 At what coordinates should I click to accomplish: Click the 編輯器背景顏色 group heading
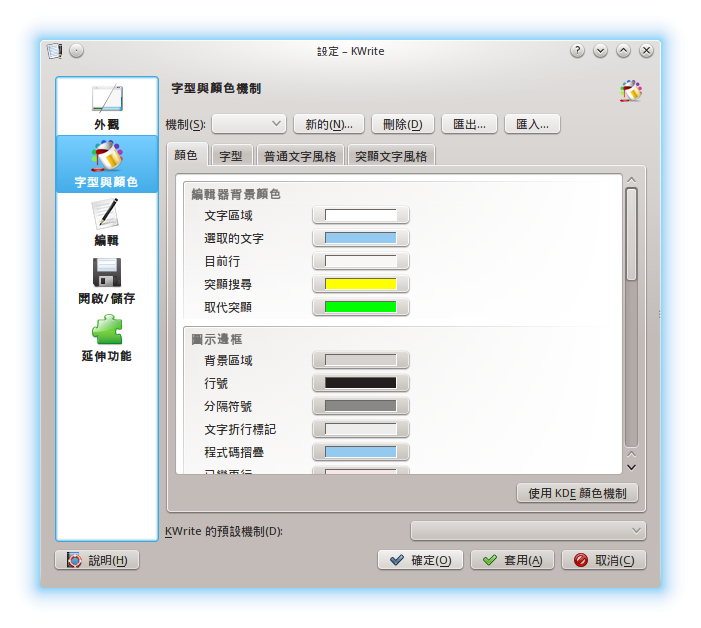tap(236, 194)
